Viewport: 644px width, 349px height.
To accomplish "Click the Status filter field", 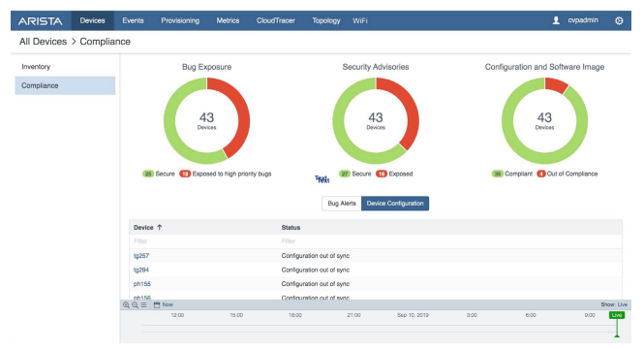I will pyautogui.click(x=450, y=241).
